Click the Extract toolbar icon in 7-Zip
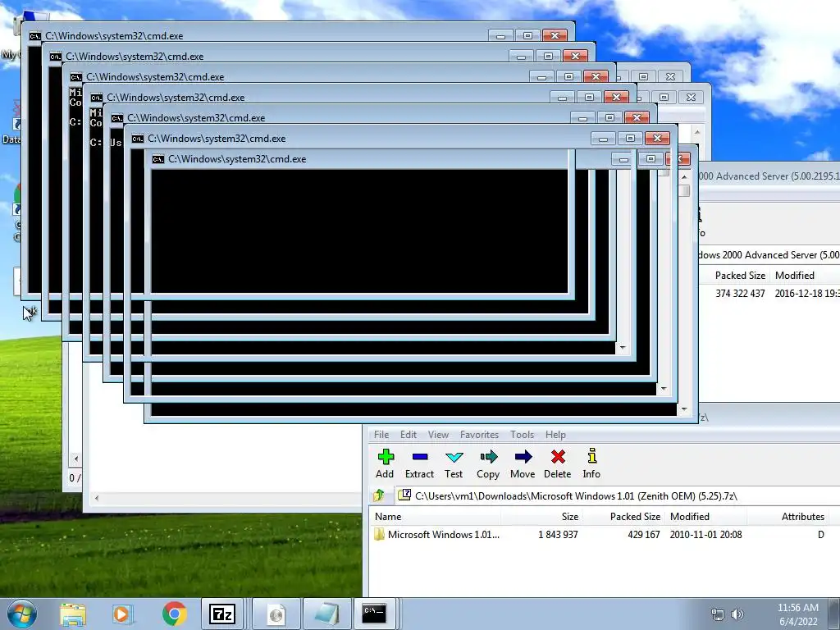 (x=419, y=463)
